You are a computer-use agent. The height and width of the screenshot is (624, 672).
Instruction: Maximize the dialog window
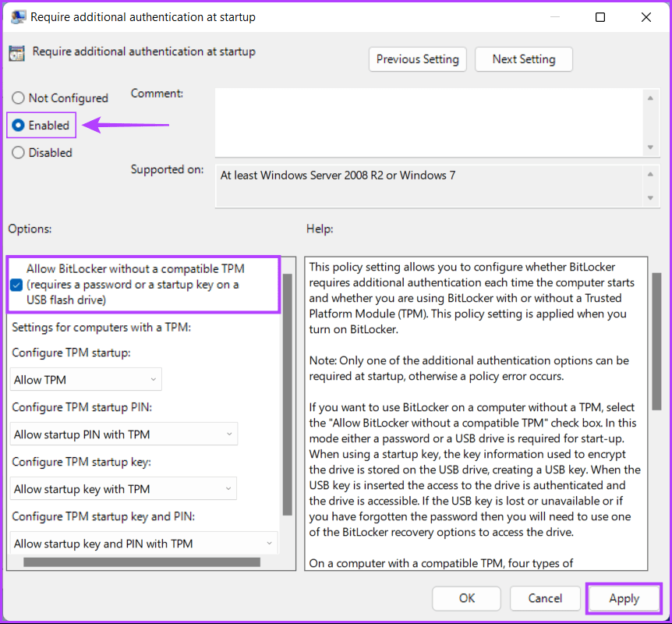click(600, 16)
